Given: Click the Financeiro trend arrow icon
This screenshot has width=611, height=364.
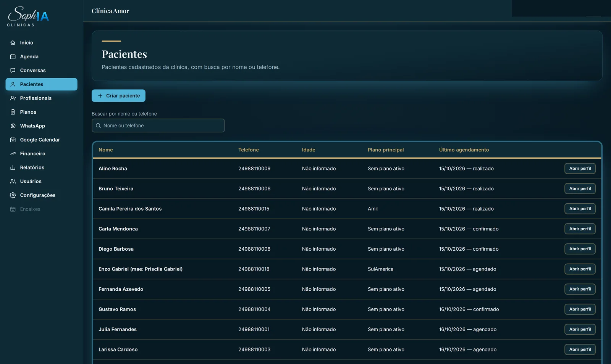Looking at the screenshot, I should click(13, 154).
